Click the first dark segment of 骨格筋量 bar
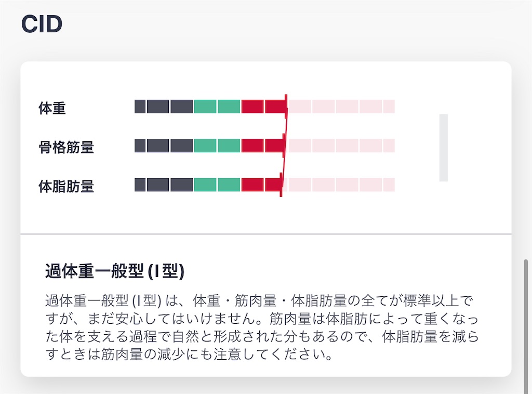Image resolution: width=532 pixels, height=394 pixels. coord(140,146)
